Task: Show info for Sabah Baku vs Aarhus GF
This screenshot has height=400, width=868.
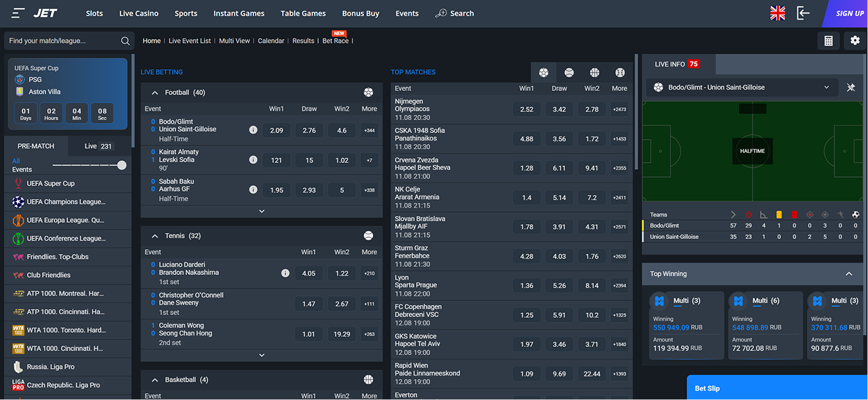Action: (x=254, y=190)
